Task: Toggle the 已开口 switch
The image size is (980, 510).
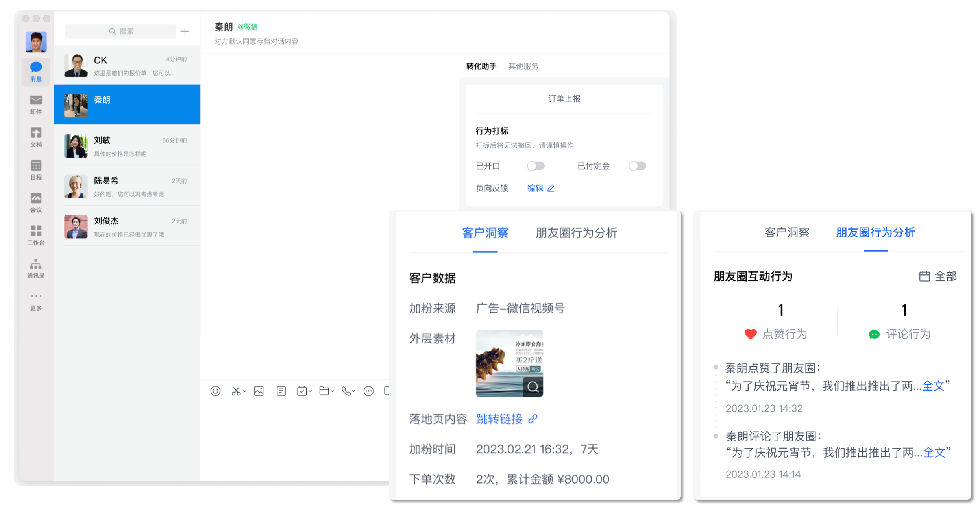Action: 535,166
